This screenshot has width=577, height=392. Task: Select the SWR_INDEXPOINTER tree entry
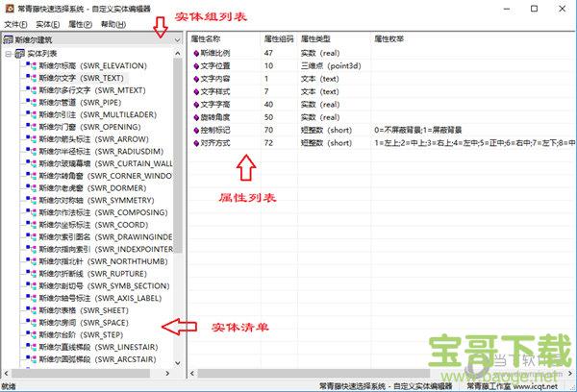click(x=106, y=249)
